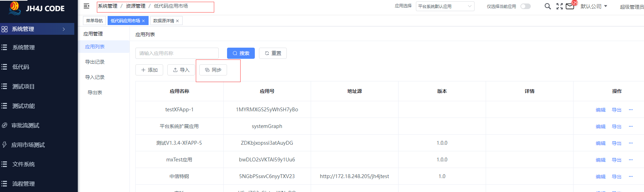Viewport: 644px width, 192px height.
Task: Toggle the 仅选择当前应用 switch
Action: click(x=526, y=6)
